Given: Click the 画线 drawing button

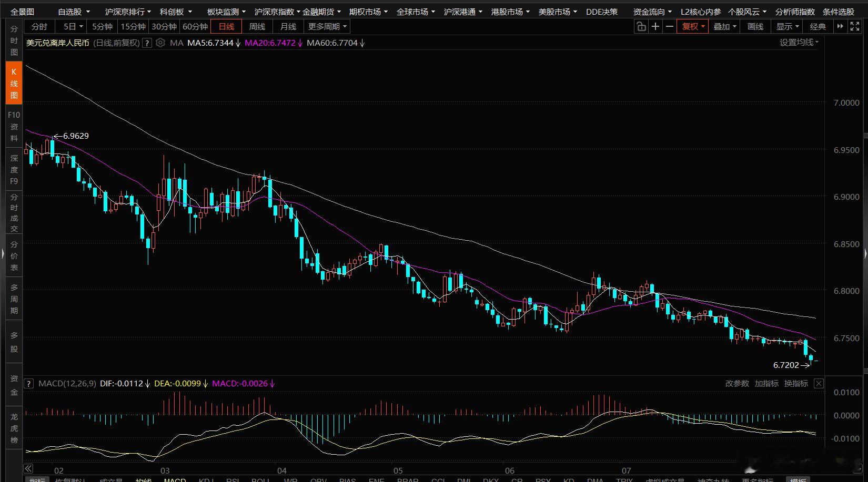Looking at the screenshot, I should tap(755, 26).
